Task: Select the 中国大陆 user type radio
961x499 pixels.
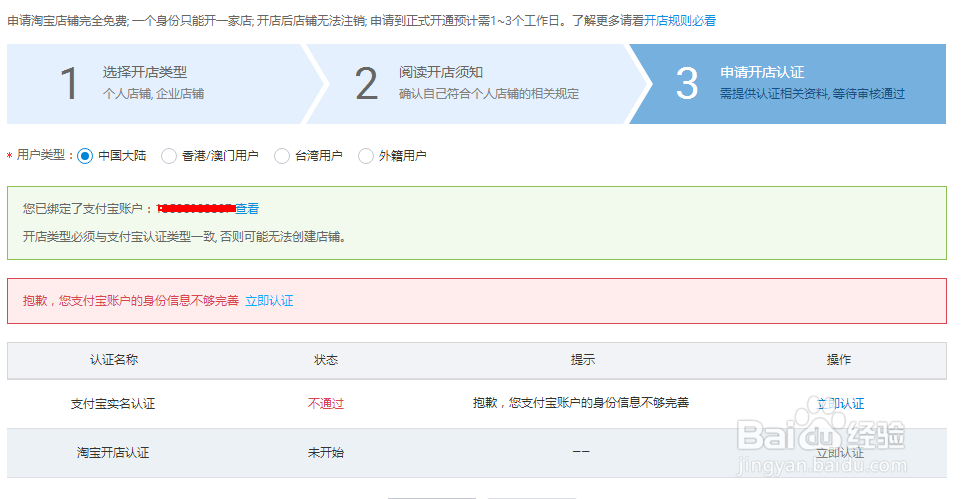Action: point(85,156)
